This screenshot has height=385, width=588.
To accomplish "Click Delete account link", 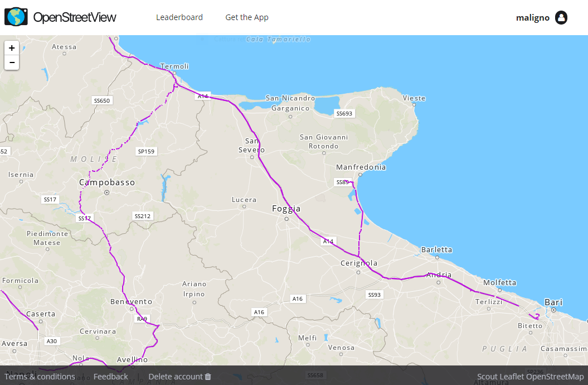I will click(176, 377).
